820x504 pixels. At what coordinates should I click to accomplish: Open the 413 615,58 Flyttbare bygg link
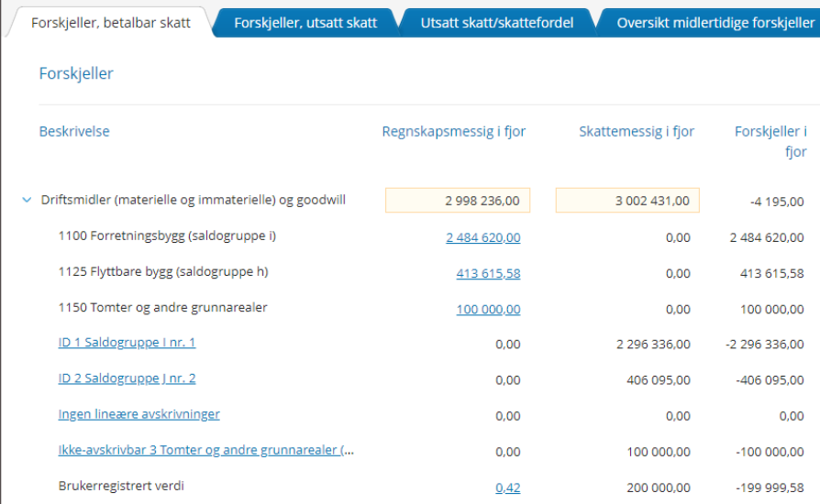click(488, 274)
